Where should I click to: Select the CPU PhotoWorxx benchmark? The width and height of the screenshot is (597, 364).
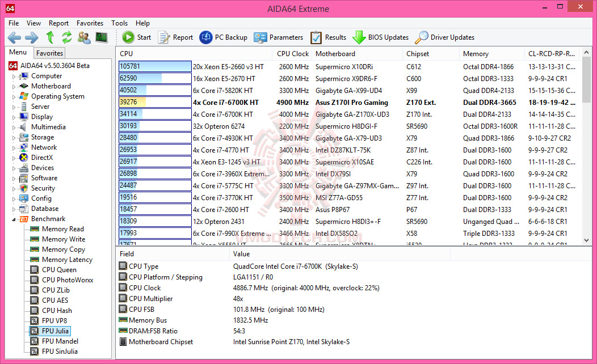click(x=68, y=280)
